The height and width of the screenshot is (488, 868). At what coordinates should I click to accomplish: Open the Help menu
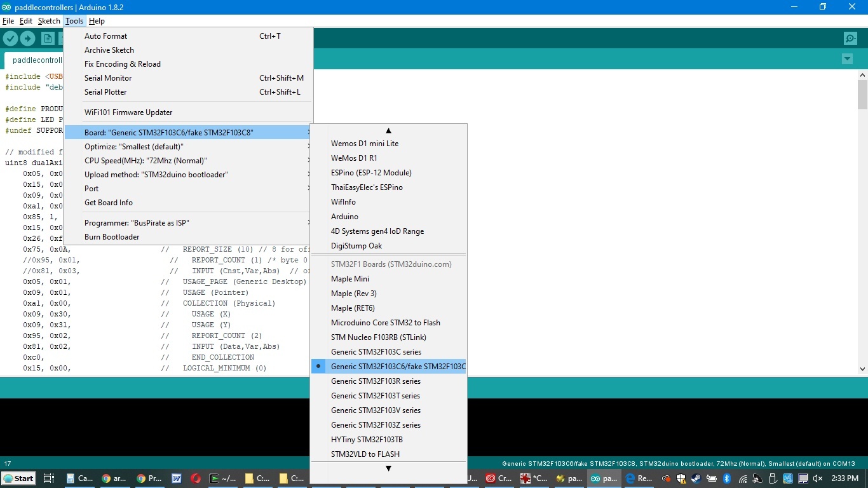pos(97,21)
